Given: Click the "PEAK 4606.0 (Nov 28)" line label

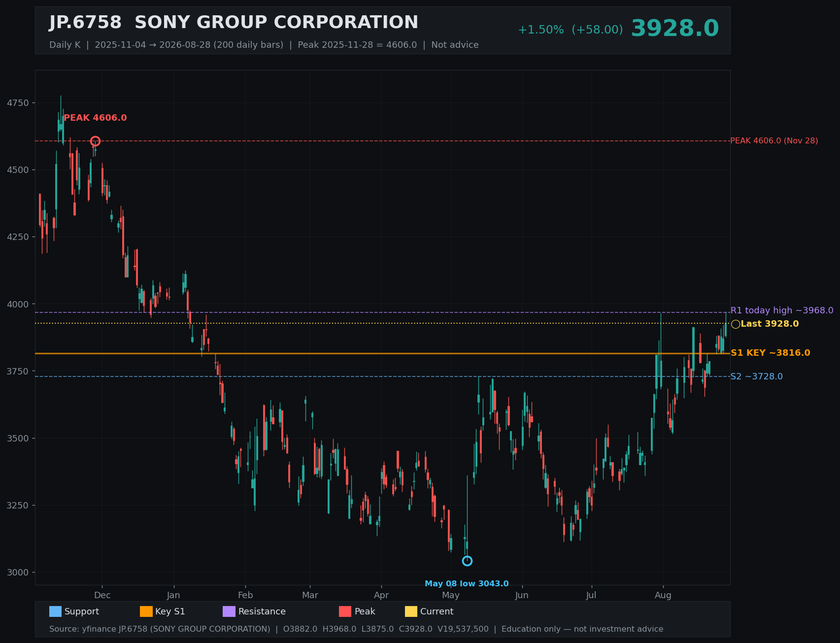Looking at the screenshot, I should pos(774,141).
